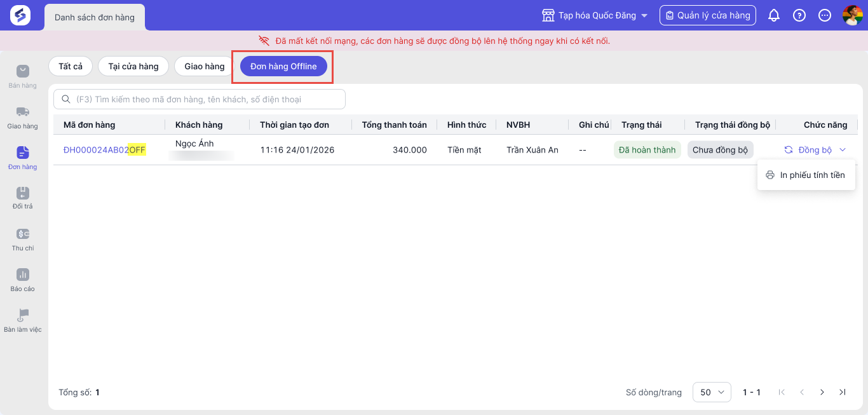Click the help question mark icon
This screenshot has width=868, height=415.
click(799, 15)
